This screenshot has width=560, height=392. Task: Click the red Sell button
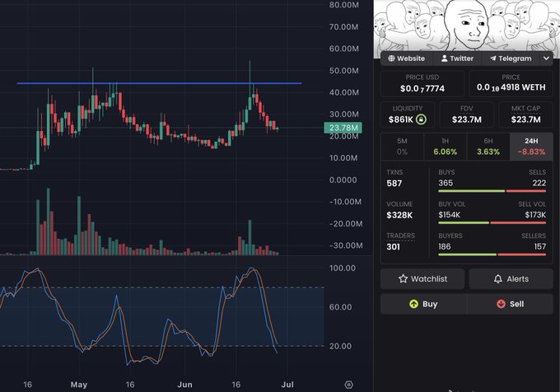510,304
